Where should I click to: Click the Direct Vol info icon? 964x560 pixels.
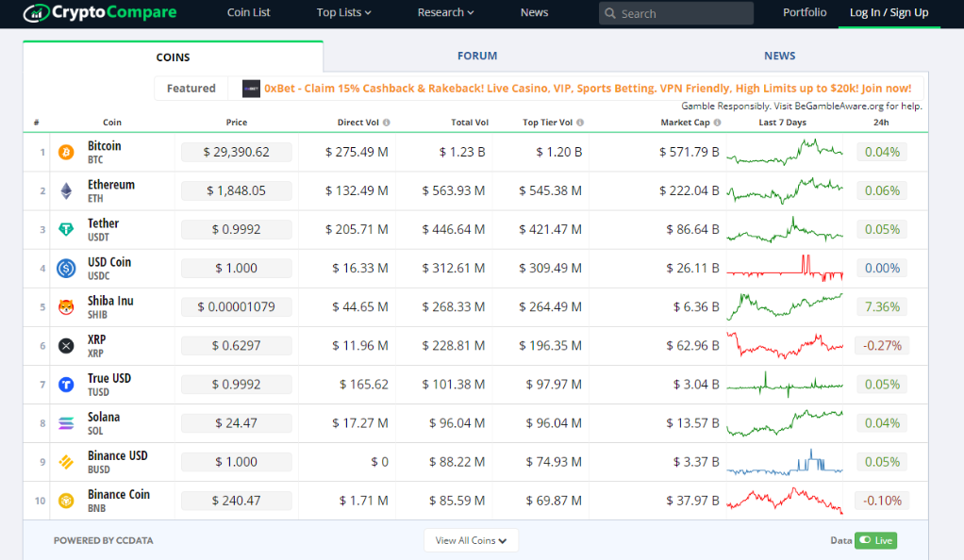[386, 123]
